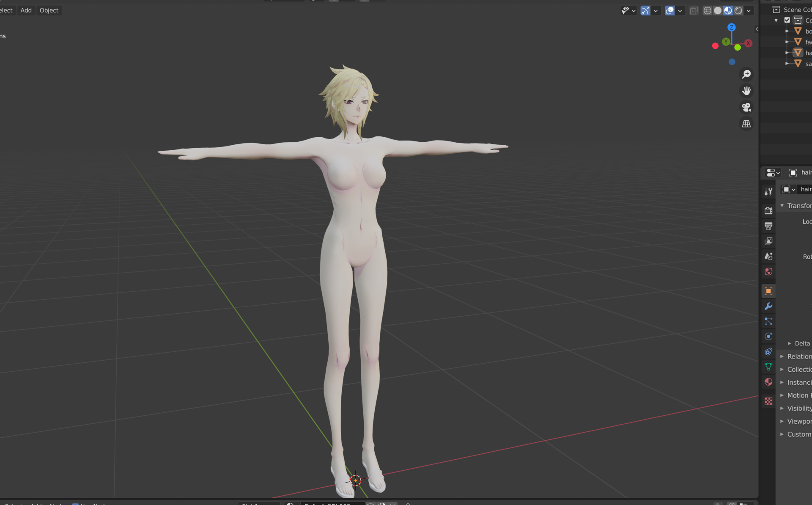The width and height of the screenshot is (812, 505).
Task: Toggle the collection exclude checkbox
Action: 787,20
